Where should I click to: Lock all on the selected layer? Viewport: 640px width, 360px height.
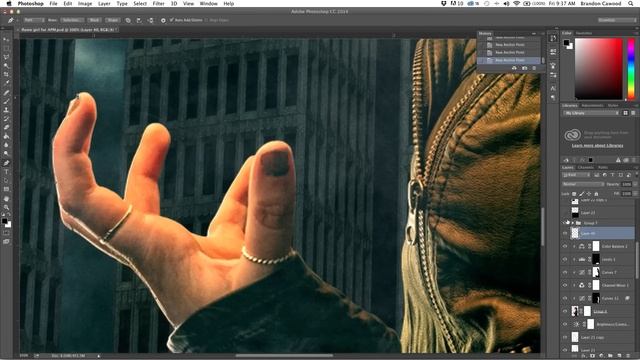pyautogui.click(x=596, y=194)
